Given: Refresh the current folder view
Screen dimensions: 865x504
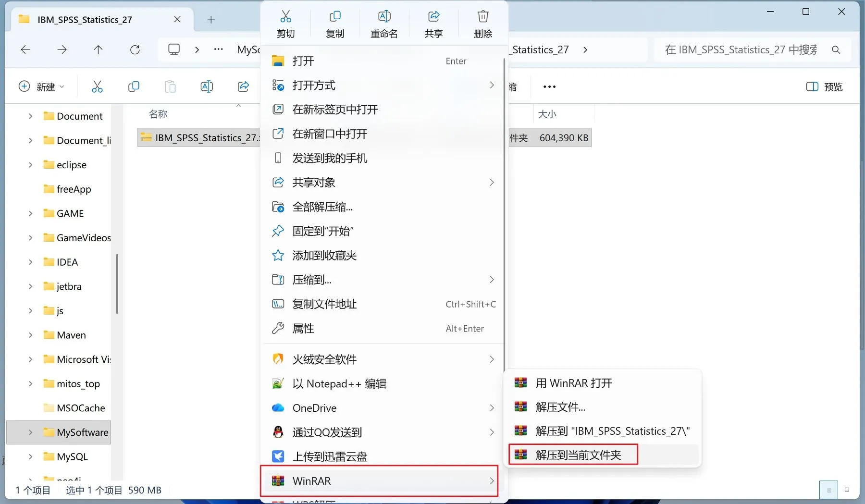Looking at the screenshot, I should (135, 49).
